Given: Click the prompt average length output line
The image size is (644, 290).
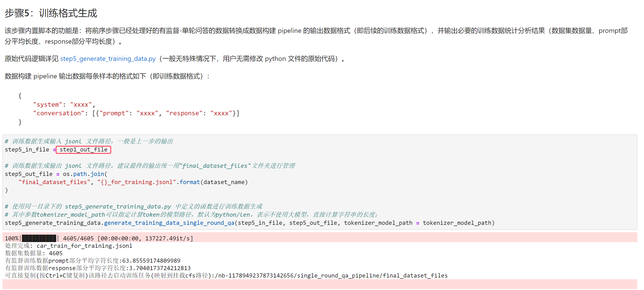Looking at the screenshot, I should pyautogui.click(x=93, y=261).
